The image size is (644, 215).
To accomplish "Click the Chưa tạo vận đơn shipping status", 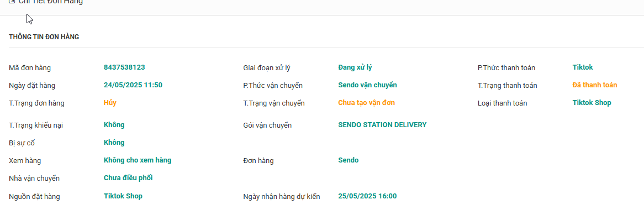I will coord(367,103).
